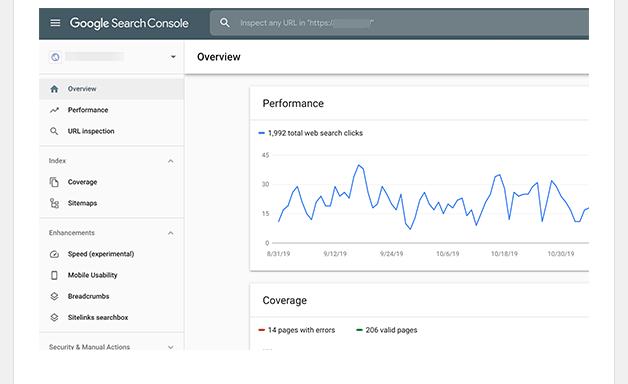628x384 pixels.
Task: Open Sitelinks searchbox report
Action: [x=98, y=318]
